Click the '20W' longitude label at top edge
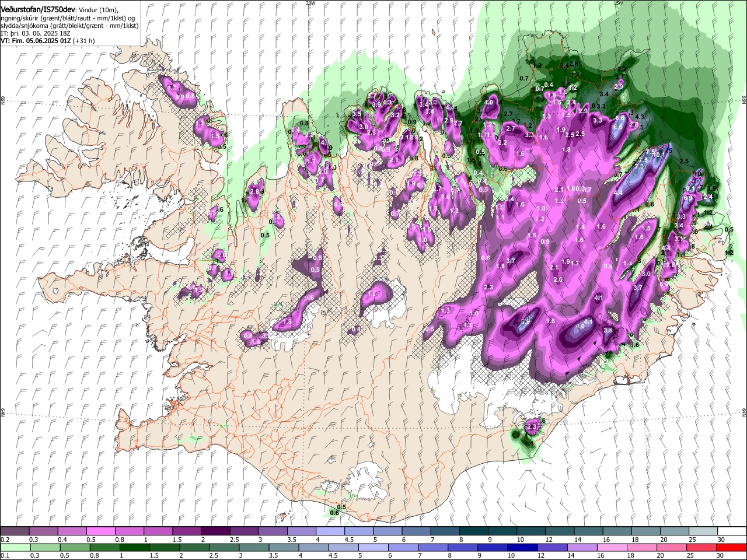The height and width of the screenshot is (560, 747). [310, 2]
